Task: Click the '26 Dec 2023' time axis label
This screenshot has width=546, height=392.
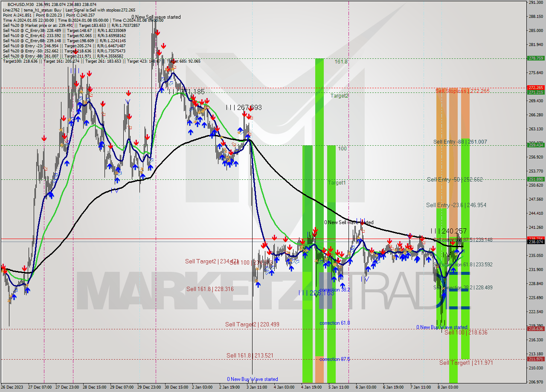Action: tap(13, 387)
